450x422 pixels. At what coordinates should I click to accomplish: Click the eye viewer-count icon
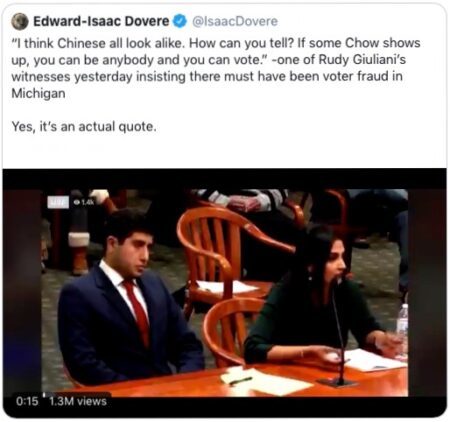point(77,202)
